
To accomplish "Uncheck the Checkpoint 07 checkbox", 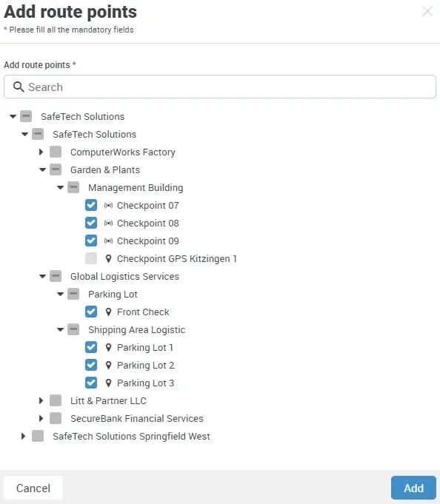I will (91, 205).
